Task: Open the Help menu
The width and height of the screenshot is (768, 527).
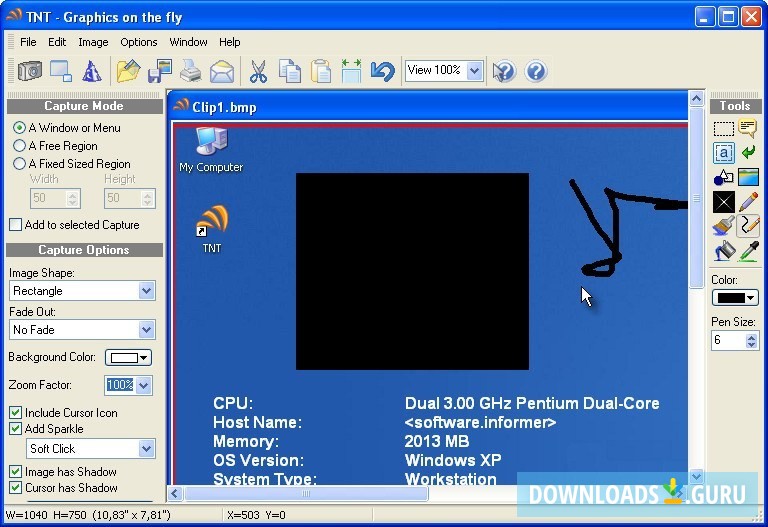Action: [230, 42]
